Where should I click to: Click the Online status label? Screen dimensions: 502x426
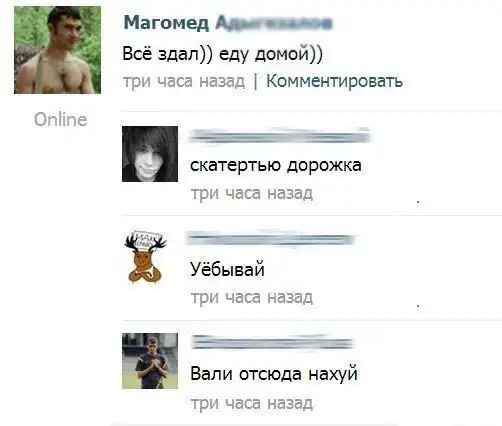point(61,119)
